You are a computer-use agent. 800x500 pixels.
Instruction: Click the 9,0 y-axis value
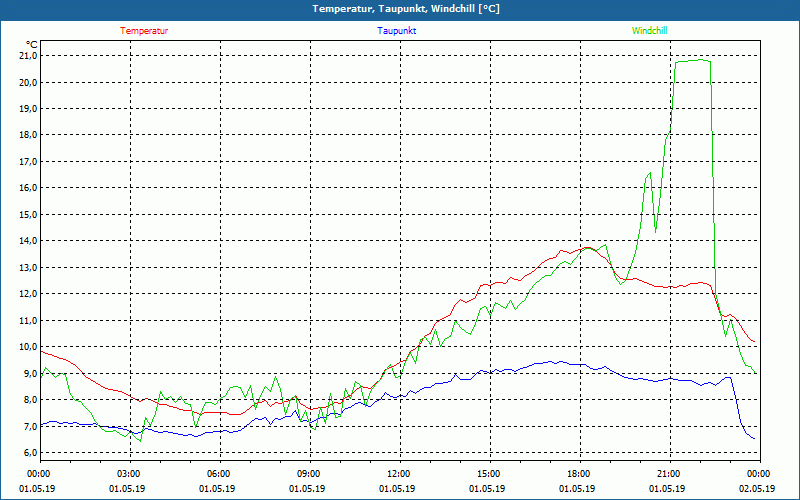(30, 373)
